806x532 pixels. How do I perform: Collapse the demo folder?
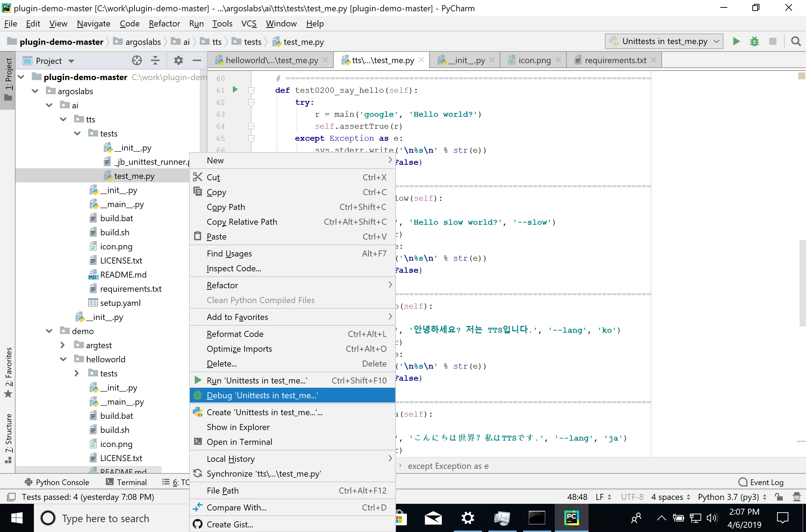click(x=49, y=331)
